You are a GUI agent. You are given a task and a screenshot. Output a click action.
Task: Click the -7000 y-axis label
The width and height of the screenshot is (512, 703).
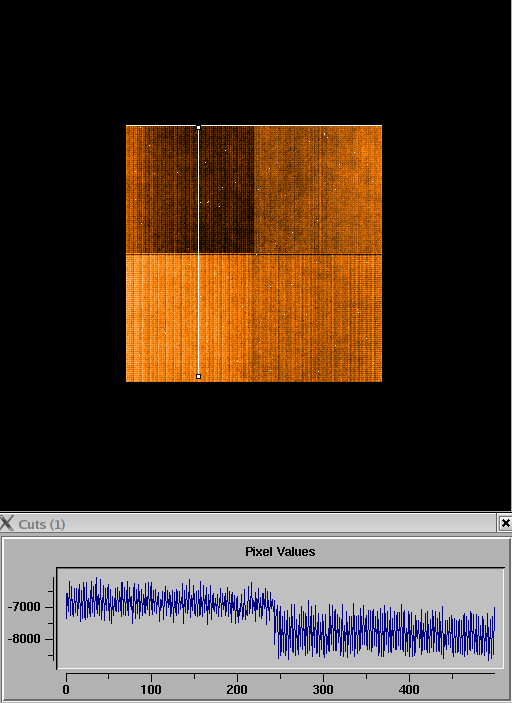pos(24,607)
